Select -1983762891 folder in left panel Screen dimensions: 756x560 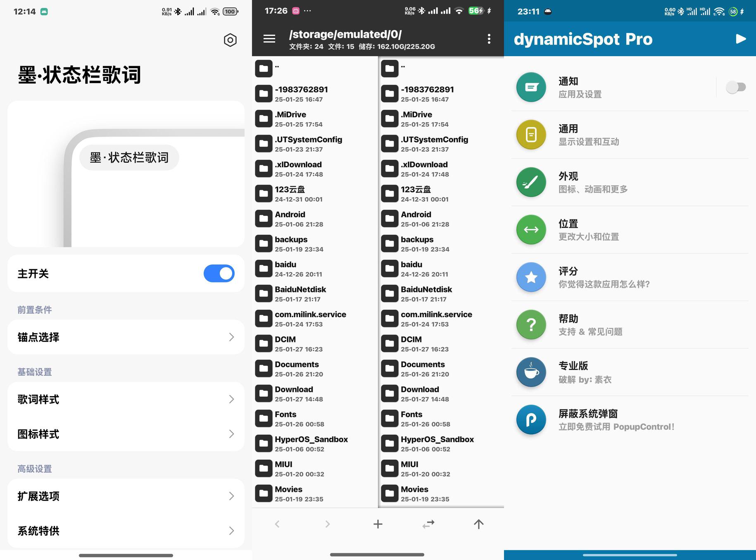pos(315,94)
